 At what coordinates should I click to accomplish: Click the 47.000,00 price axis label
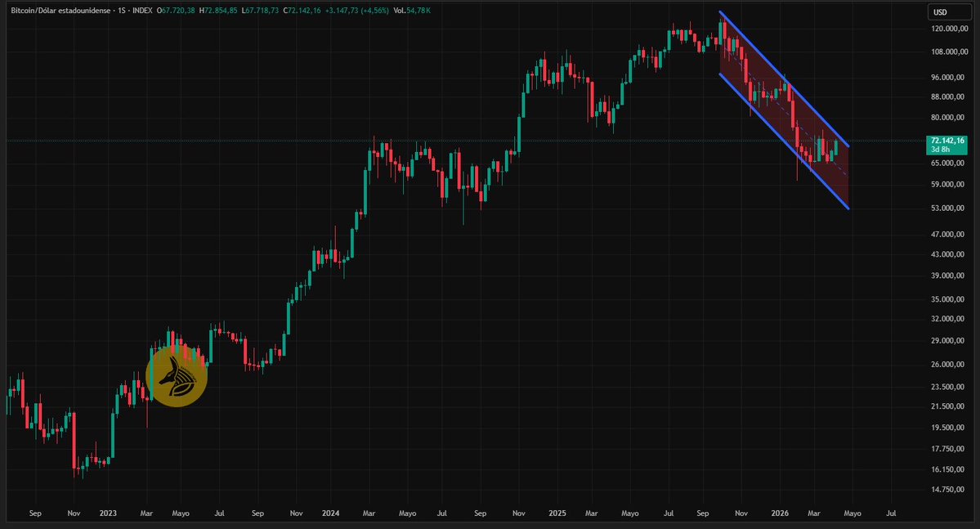[x=949, y=235]
